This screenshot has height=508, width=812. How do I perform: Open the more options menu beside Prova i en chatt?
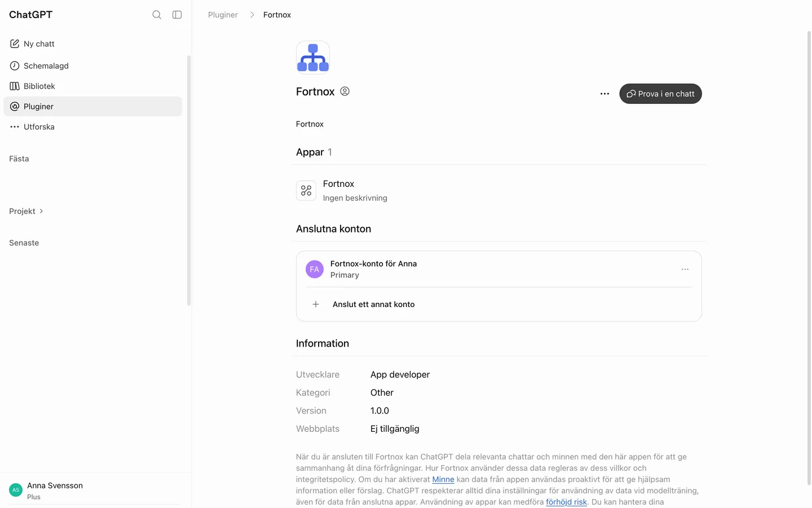604,94
